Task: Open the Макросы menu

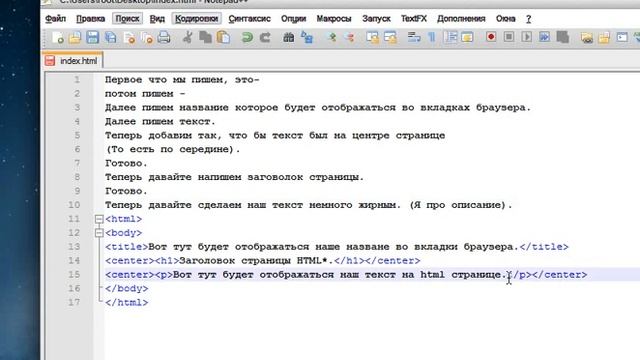Action: click(334, 19)
